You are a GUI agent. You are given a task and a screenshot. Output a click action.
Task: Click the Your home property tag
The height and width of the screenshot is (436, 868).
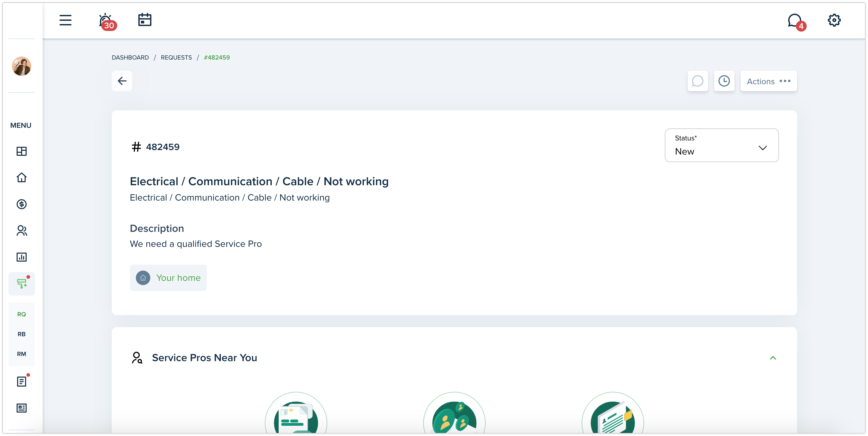click(x=168, y=278)
